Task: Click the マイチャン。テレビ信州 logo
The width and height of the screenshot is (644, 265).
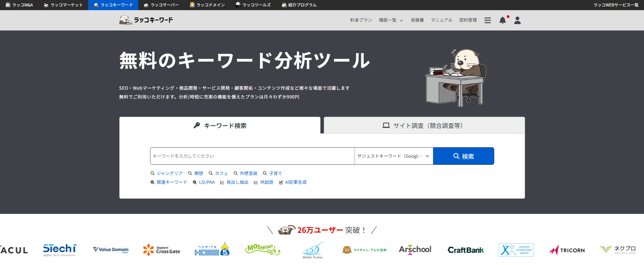Action: (364, 250)
